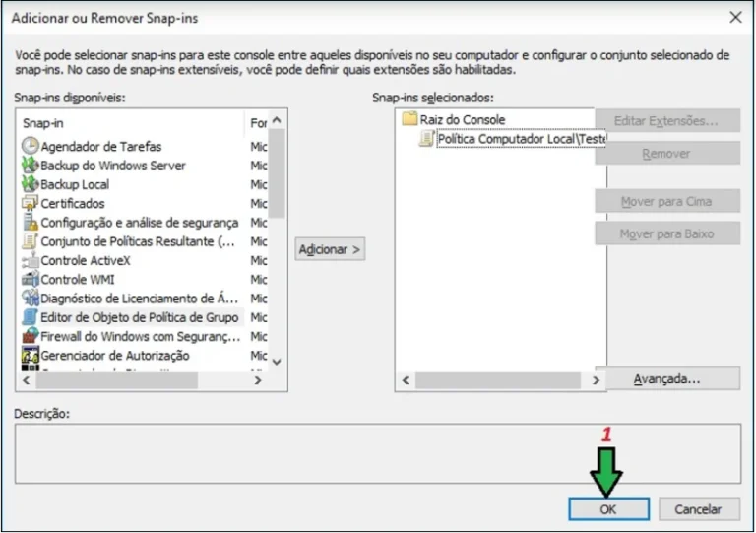Click the Controle WMI icon
The height and width of the screenshot is (533, 756).
(31, 279)
